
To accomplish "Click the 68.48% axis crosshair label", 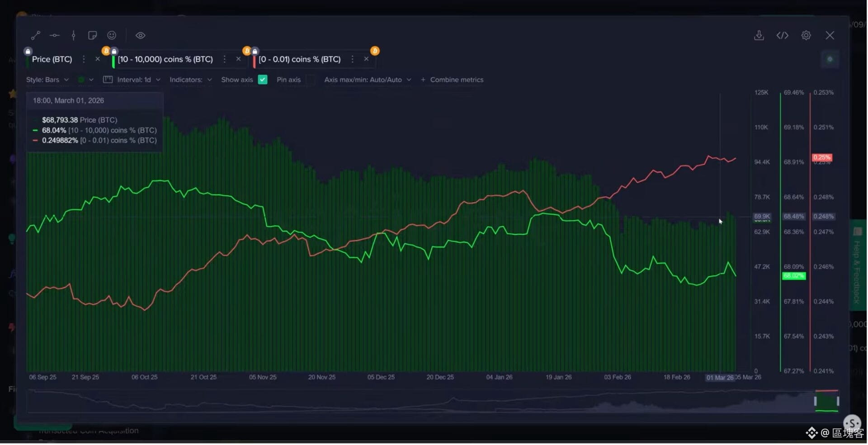I will click(794, 217).
